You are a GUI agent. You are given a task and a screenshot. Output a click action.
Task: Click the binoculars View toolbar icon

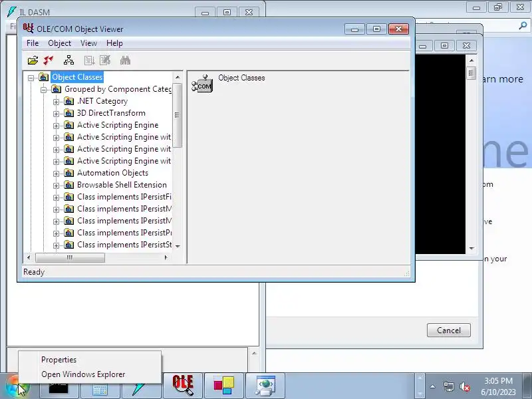(x=125, y=61)
